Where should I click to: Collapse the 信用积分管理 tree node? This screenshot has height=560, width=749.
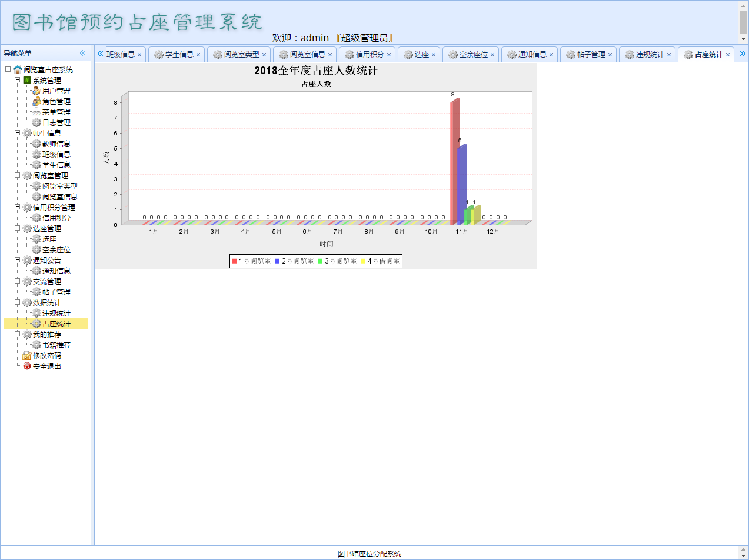click(17, 207)
